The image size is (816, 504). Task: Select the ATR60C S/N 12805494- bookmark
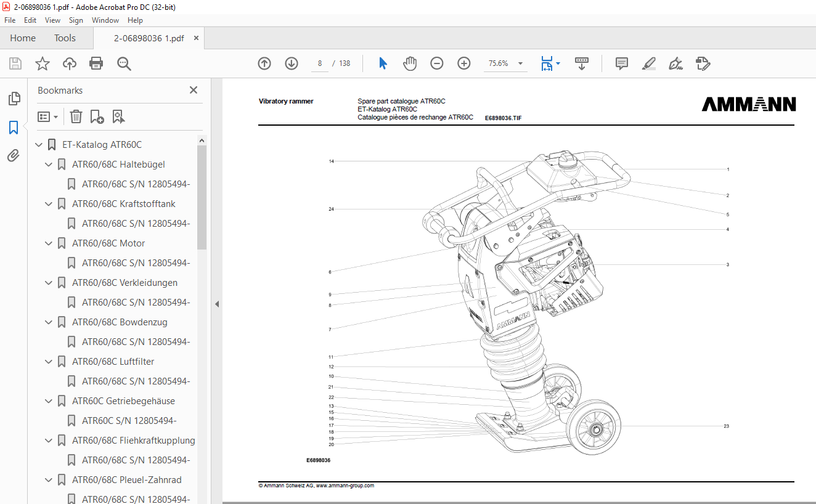[129, 421]
